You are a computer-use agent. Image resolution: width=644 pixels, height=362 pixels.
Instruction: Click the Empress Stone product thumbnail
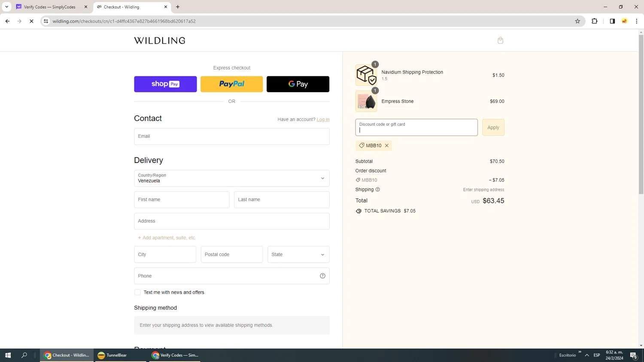(x=366, y=101)
